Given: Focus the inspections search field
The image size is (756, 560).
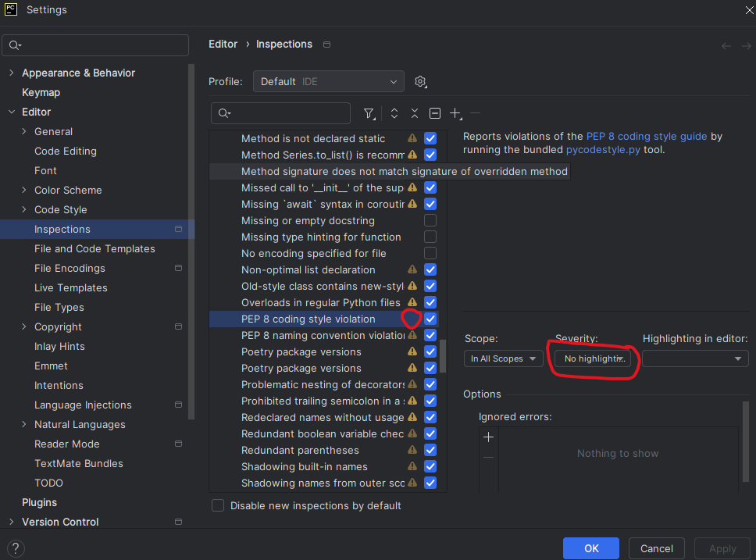Looking at the screenshot, I should 280,113.
